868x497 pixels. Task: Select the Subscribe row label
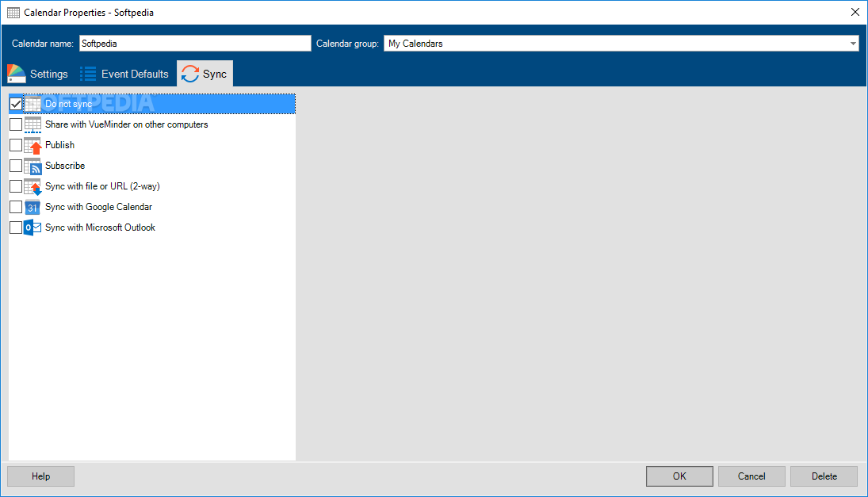[65, 166]
